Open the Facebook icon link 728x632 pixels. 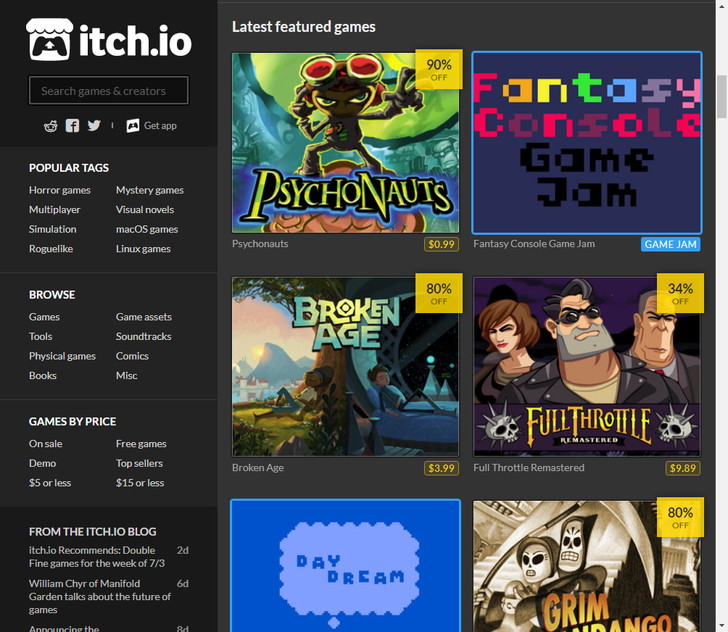(72, 125)
